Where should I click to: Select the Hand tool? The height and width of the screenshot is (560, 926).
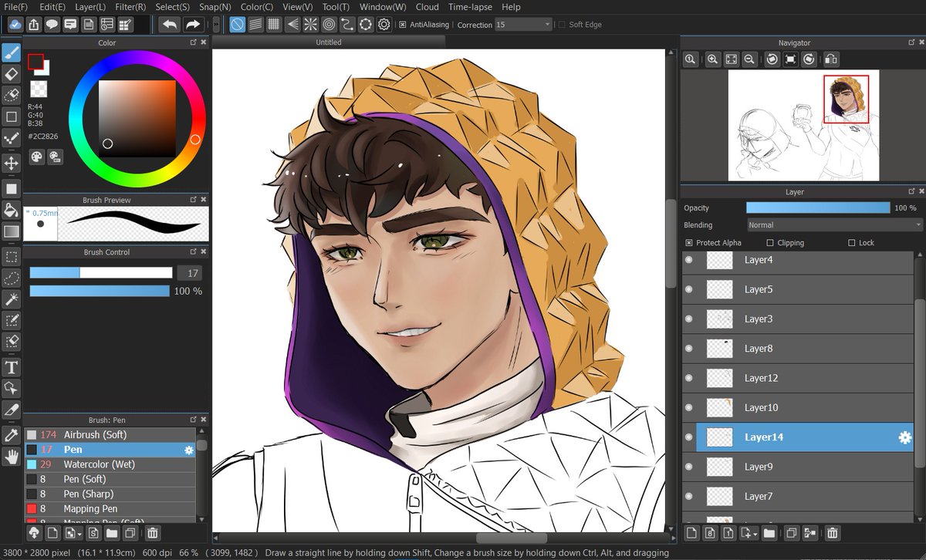11,457
